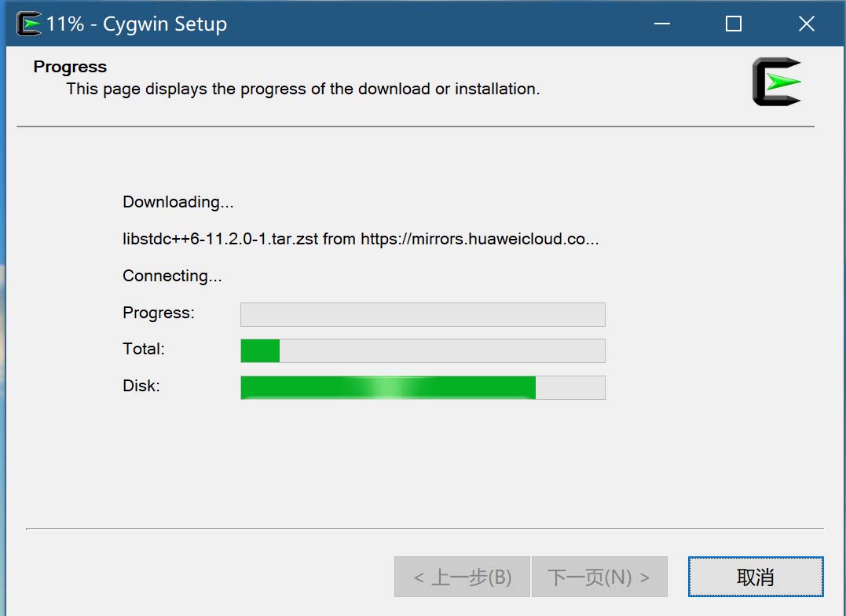
Task: Minimize the Cygwin Setup window
Action: coord(662,24)
